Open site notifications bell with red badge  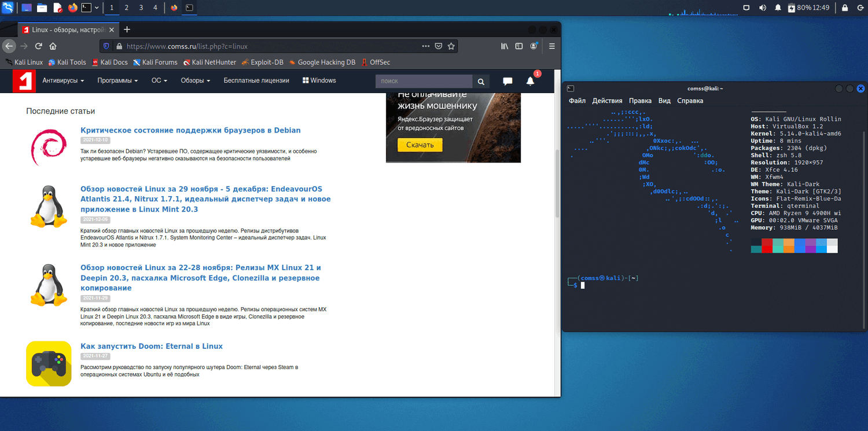click(x=531, y=81)
